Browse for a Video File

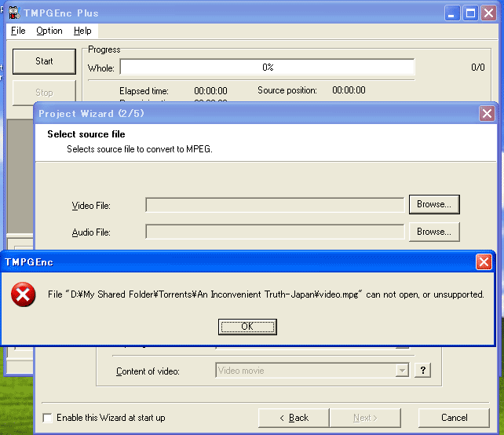pyautogui.click(x=434, y=204)
